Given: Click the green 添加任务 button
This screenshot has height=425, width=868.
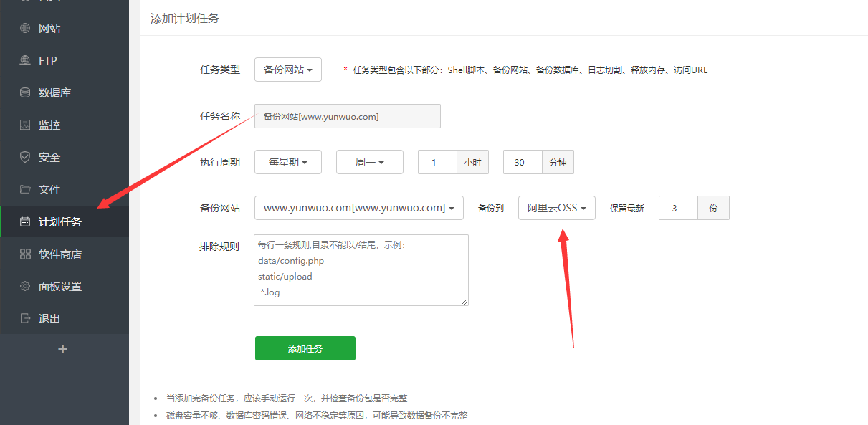Looking at the screenshot, I should coord(305,348).
